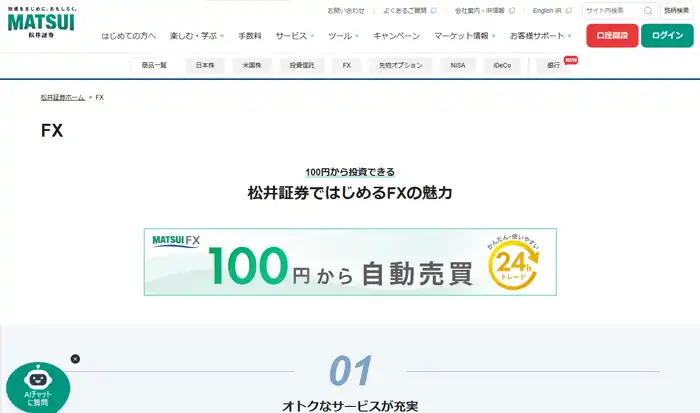Expand the マーケット情報 dropdown menu

(x=465, y=36)
